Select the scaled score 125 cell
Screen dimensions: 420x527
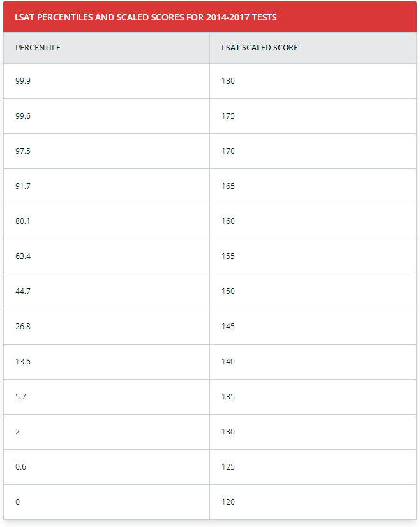[x=313, y=467]
